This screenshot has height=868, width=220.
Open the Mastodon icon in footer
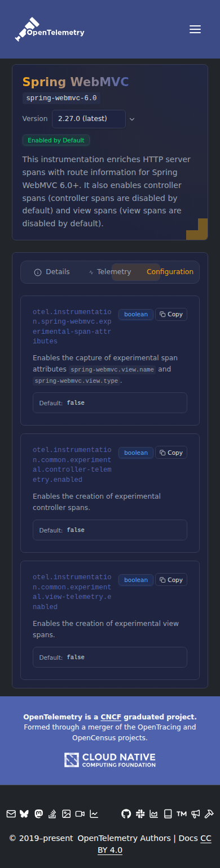click(x=38, y=813)
